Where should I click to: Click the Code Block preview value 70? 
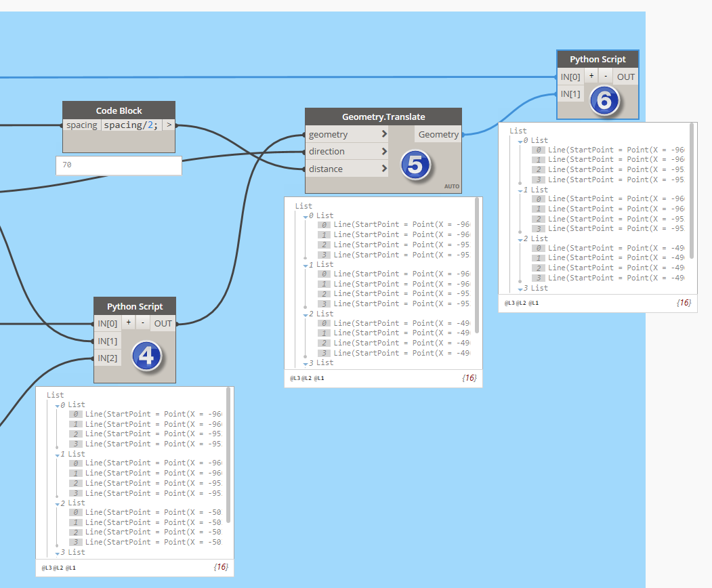click(119, 165)
